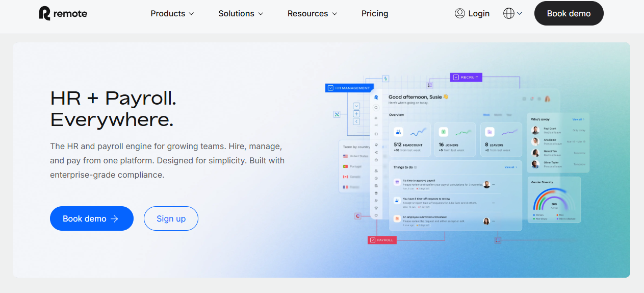Expand the Solutions menu

(x=241, y=14)
